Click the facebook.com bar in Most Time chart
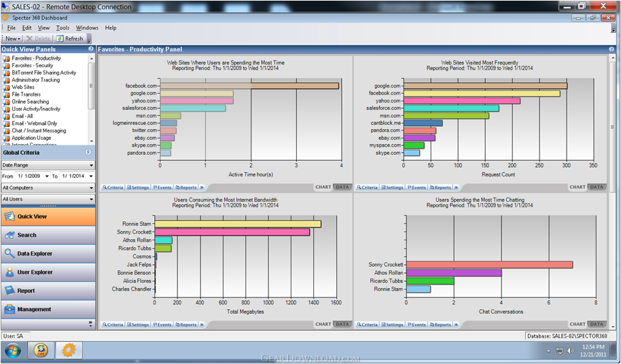Viewport: 621px width, 364px height. tap(249, 86)
